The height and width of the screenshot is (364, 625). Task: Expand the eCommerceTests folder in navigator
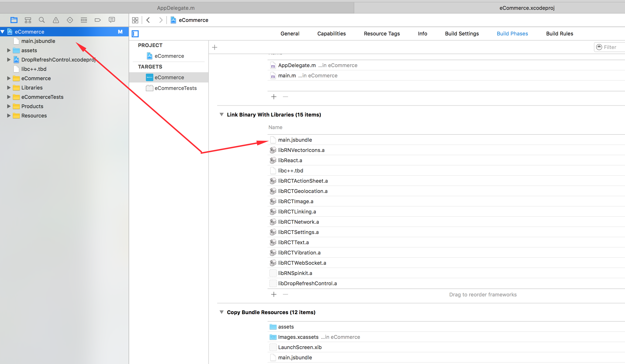pos(9,97)
